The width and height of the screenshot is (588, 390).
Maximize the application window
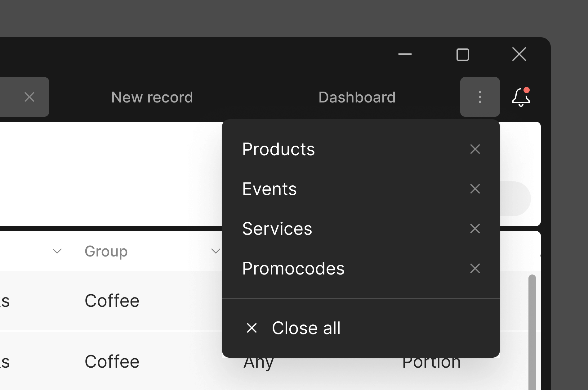pos(462,55)
